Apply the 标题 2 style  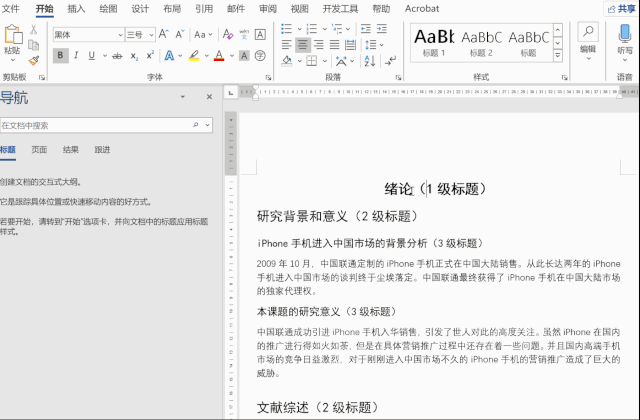tap(481, 42)
